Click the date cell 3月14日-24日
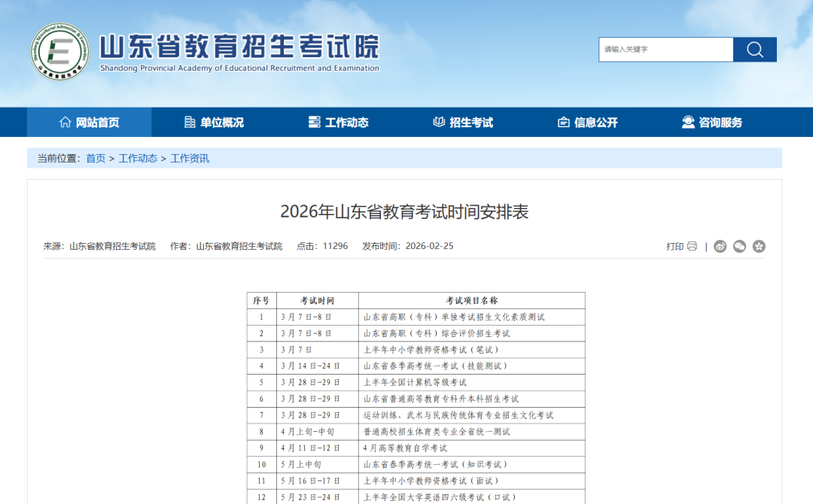This screenshot has height=504, width=813. tap(318, 366)
